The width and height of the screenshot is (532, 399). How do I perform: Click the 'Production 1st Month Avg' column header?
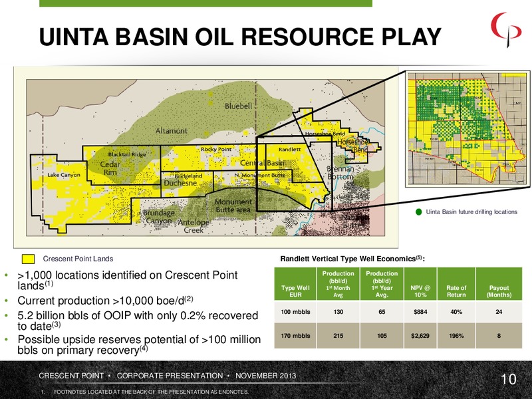pos(338,284)
